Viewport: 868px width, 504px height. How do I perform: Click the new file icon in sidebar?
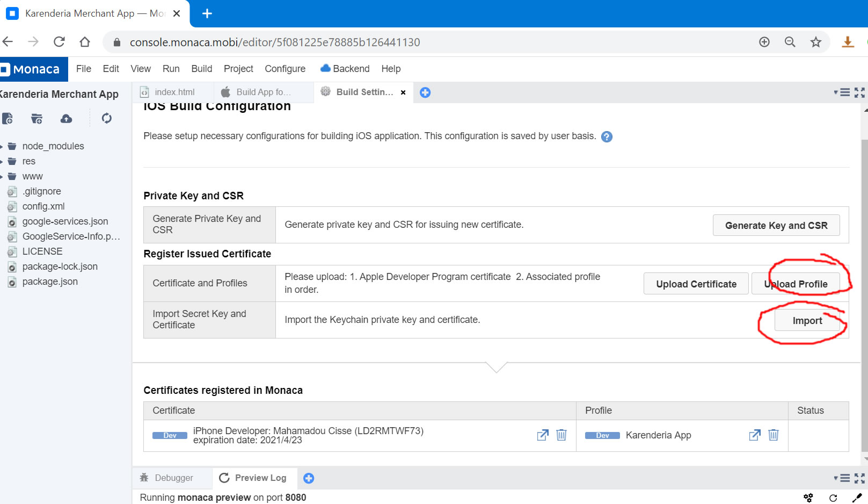click(x=8, y=118)
